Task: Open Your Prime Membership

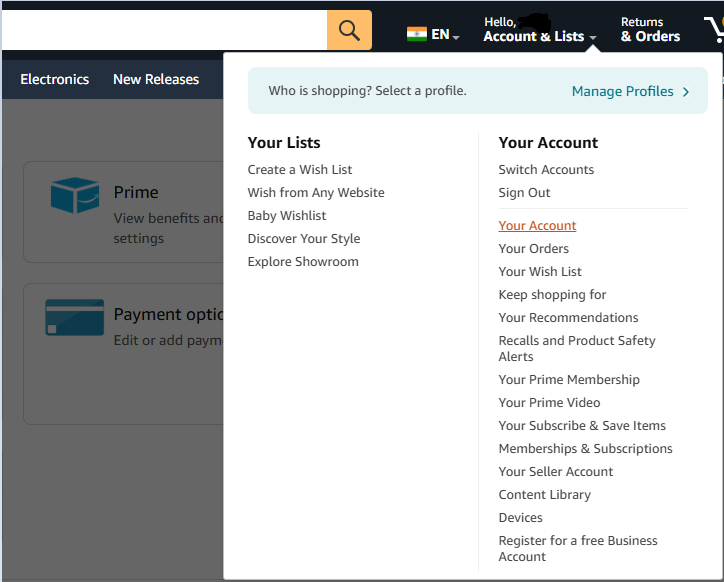Action: point(569,380)
